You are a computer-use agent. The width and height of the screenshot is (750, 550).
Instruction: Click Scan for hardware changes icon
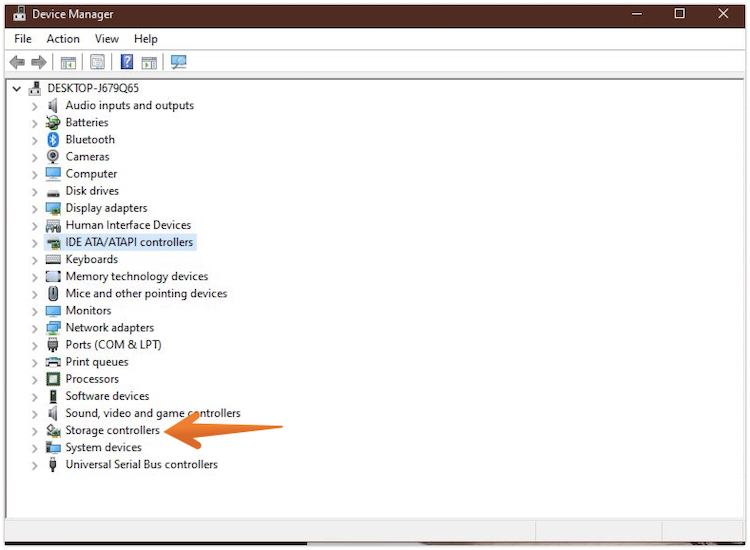pos(179,62)
